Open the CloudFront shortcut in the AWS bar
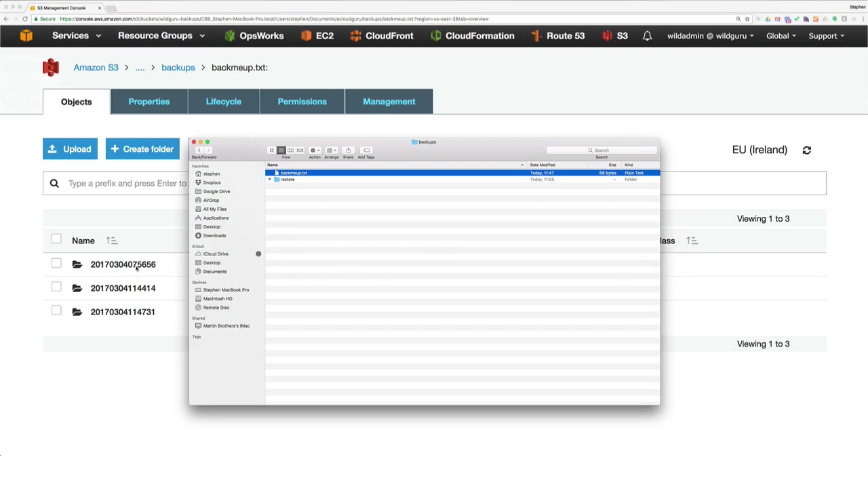This screenshot has height=488, width=868. (381, 36)
